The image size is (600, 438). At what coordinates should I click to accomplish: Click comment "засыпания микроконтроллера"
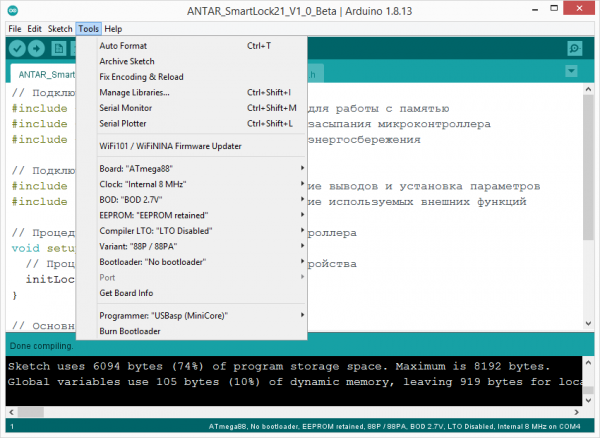[399, 124]
